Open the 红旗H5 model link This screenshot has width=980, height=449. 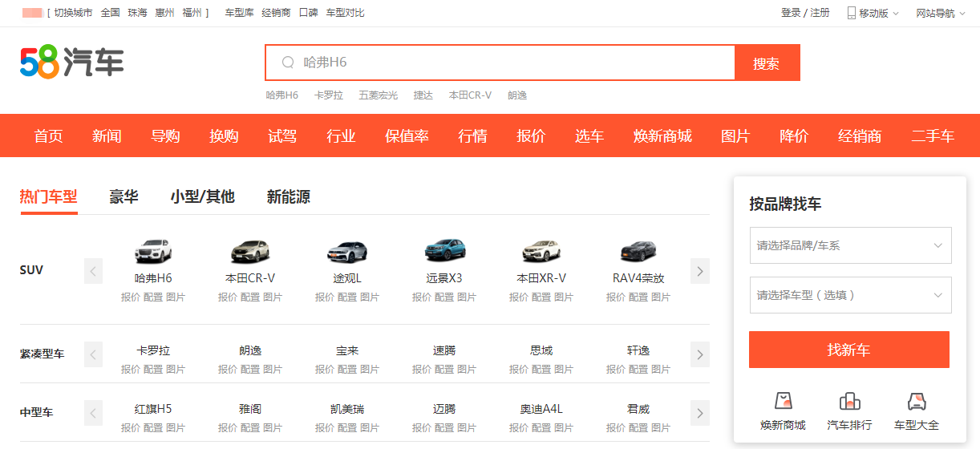pyautogui.click(x=153, y=409)
